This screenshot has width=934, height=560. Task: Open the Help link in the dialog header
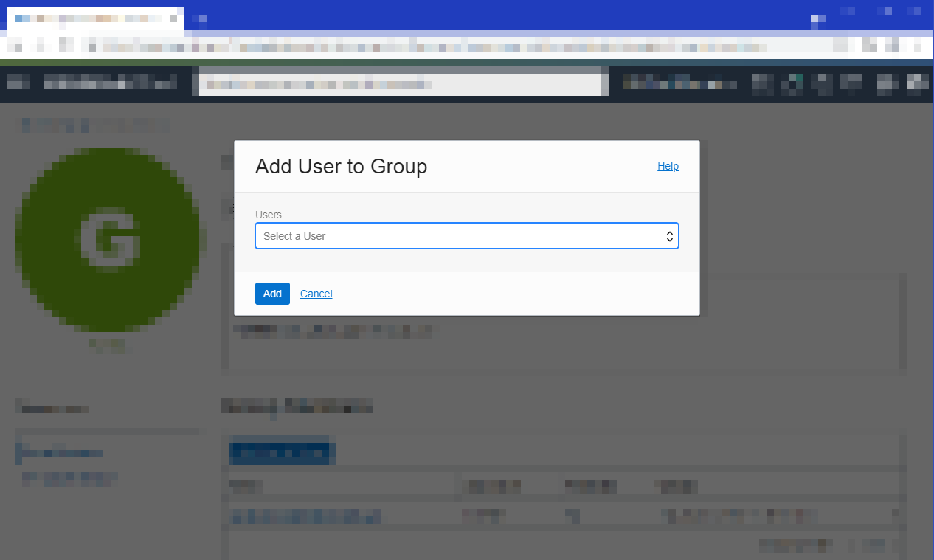pos(668,166)
